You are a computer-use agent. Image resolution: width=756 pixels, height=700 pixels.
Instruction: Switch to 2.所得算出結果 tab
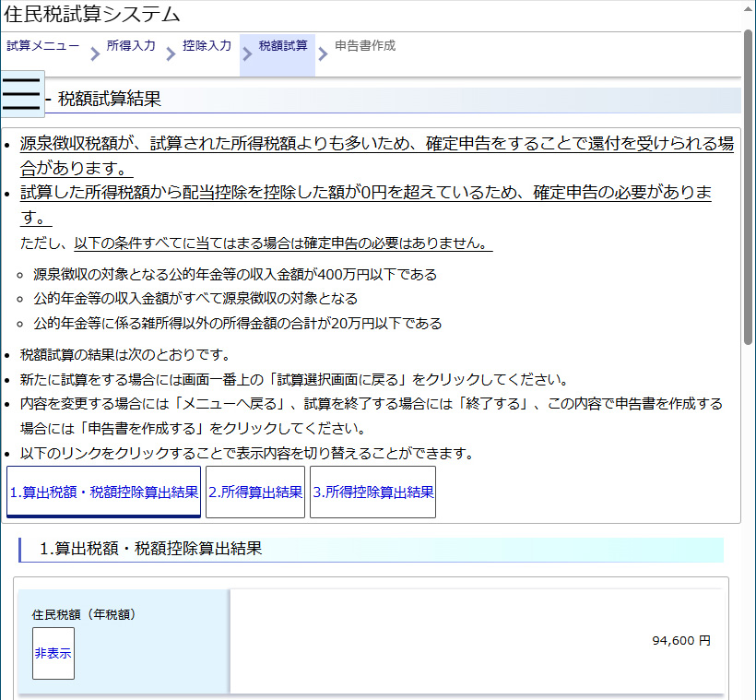point(255,492)
